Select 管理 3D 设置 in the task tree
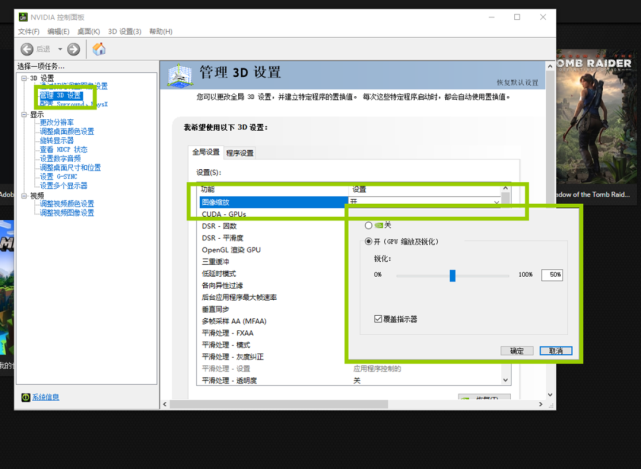The image size is (641, 469). pos(61,96)
